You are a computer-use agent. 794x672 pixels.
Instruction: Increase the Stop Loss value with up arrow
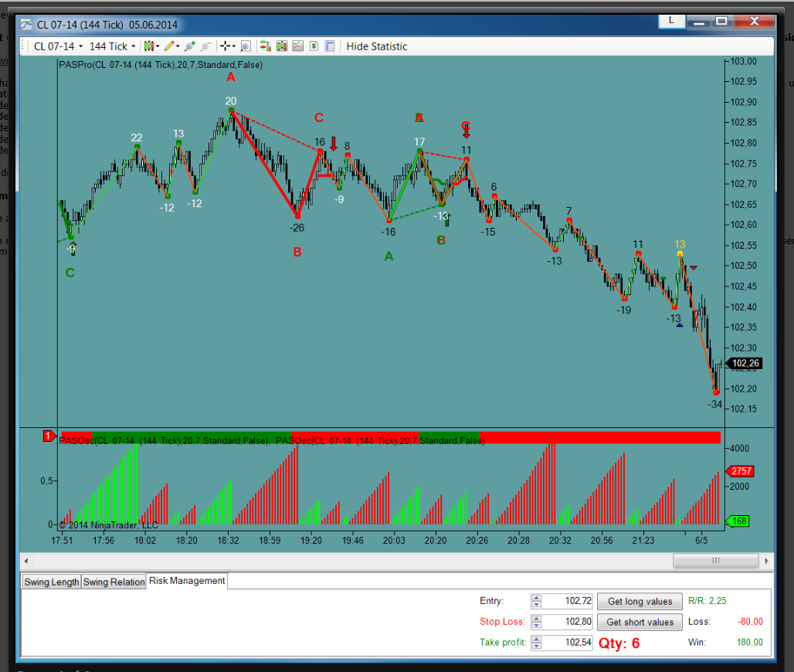coord(537,619)
